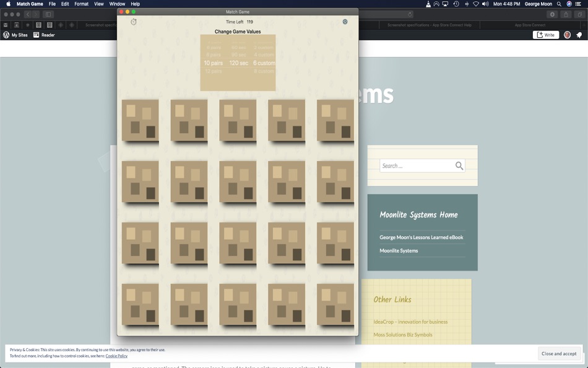Open the Match Game settings gear
This screenshot has width=588, height=368.
(x=345, y=21)
